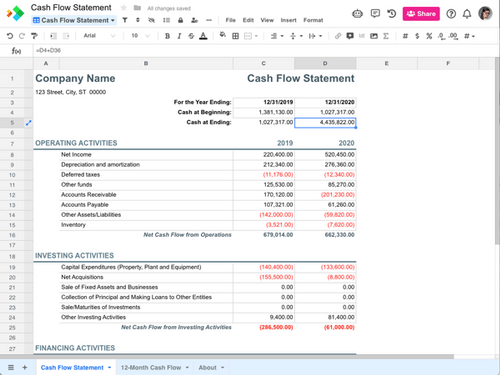Screen dimensions: 500x375
Task: Click the folder icon beside title
Action: [x=137, y=8]
